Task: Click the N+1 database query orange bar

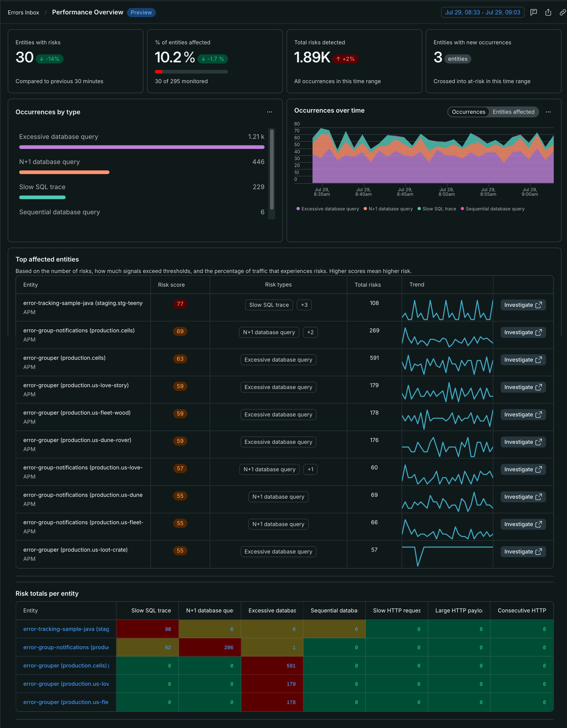Action: coord(64,172)
